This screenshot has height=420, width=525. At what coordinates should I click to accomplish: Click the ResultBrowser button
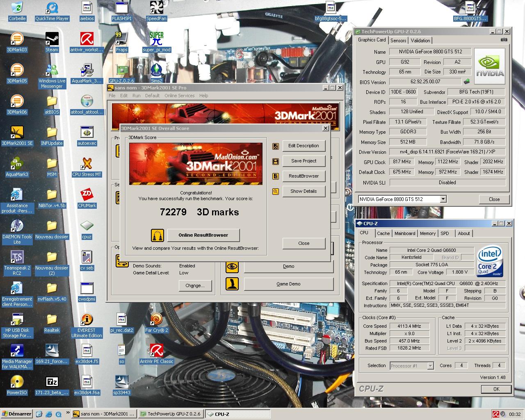(x=304, y=176)
